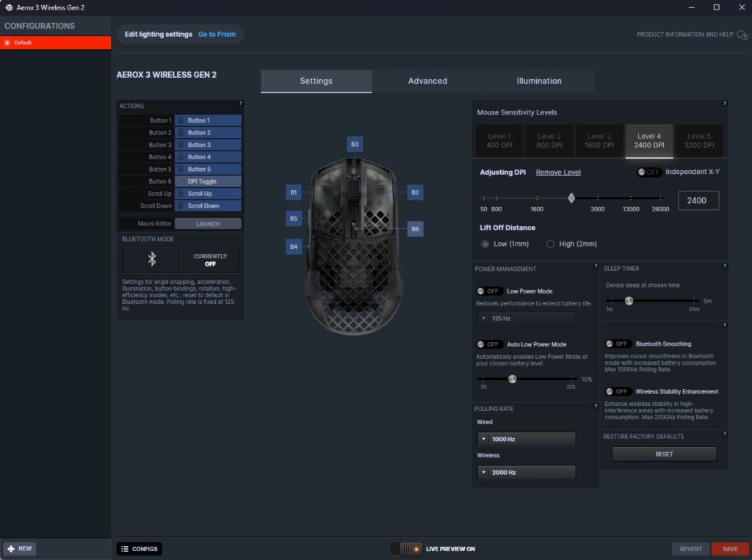The height and width of the screenshot is (560, 752).
Task: Click the B3 scroll wheel marker
Action: pyautogui.click(x=355, y=144)
